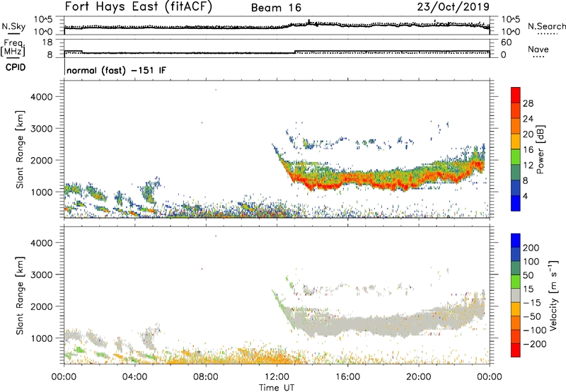The height and width of the screenshot is (392, 566).
Task: Click the "Beam 16" label
Action: point(276,8)
